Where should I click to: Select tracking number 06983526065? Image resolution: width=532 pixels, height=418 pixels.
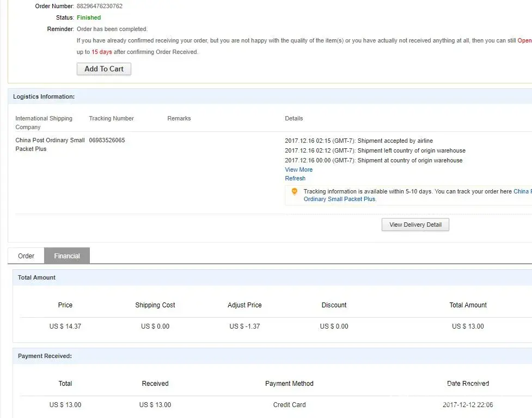pyautogui.click(x=107, y=140)
